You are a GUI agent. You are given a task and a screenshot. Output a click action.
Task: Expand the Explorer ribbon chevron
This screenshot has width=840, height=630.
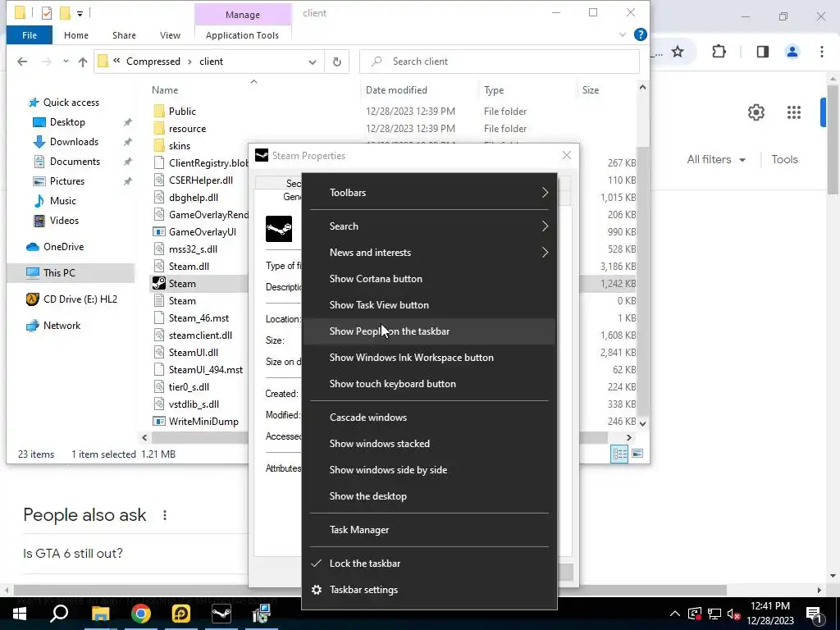click(x=623, y=34)
